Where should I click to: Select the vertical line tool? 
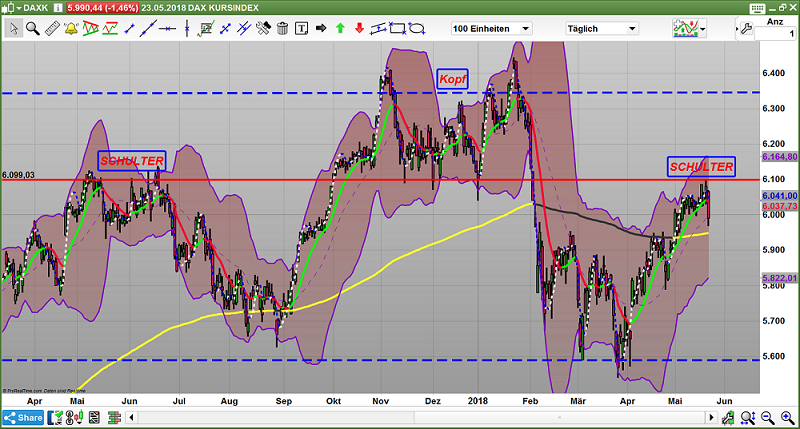pyautogui.click(x=187, y=29)
